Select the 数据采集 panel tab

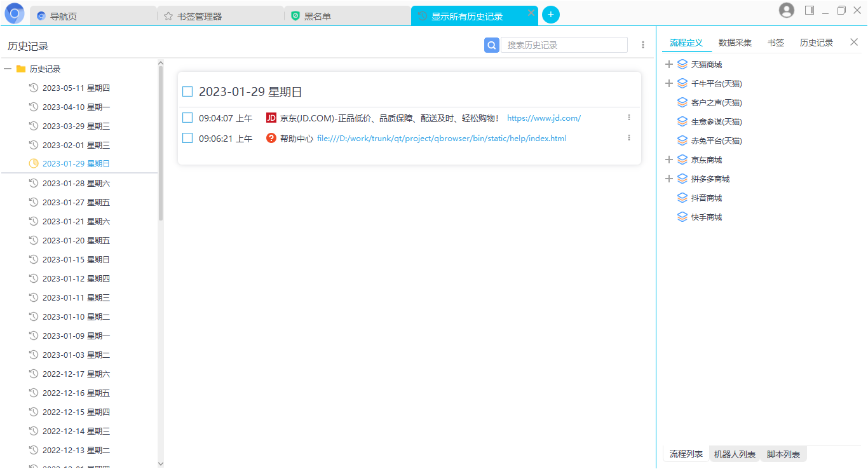(735, 43)
